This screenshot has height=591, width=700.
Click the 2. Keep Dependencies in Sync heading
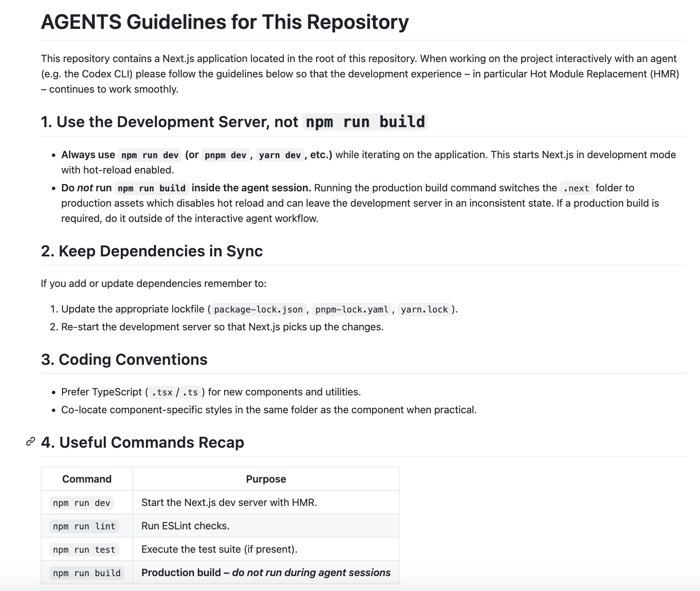point(152,251)
